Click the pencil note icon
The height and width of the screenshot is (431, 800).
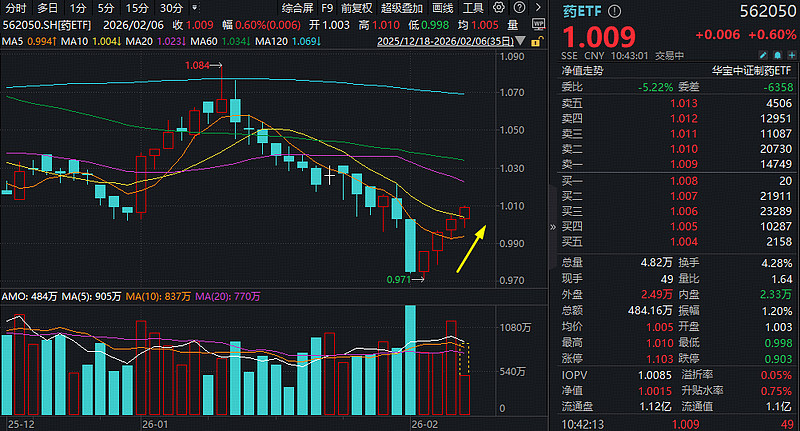pos(763,55)
